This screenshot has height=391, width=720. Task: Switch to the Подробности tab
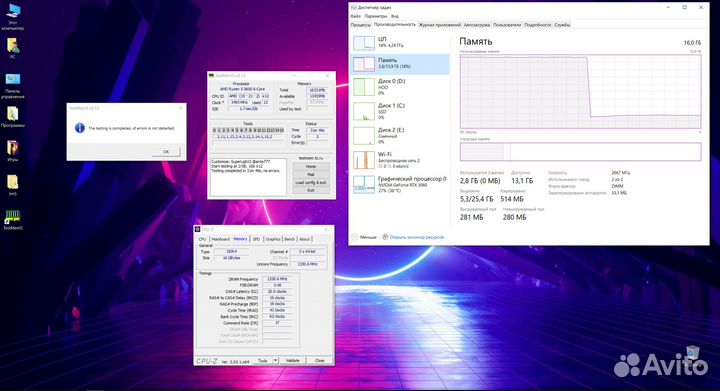click(537, 25)
